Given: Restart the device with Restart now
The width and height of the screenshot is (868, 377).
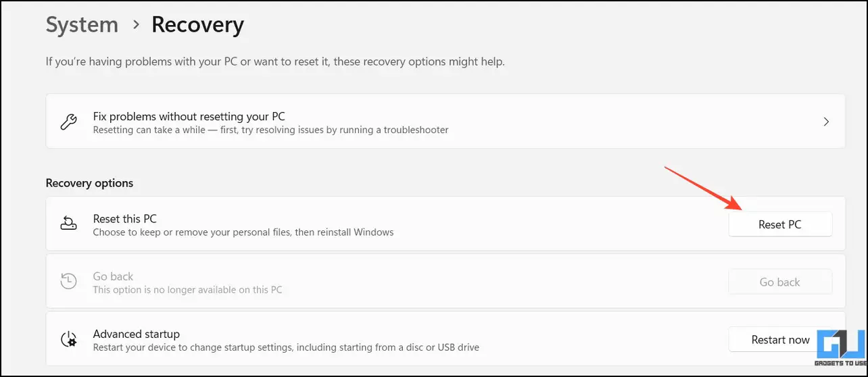Looking at the screenshot, I should 780,339.
